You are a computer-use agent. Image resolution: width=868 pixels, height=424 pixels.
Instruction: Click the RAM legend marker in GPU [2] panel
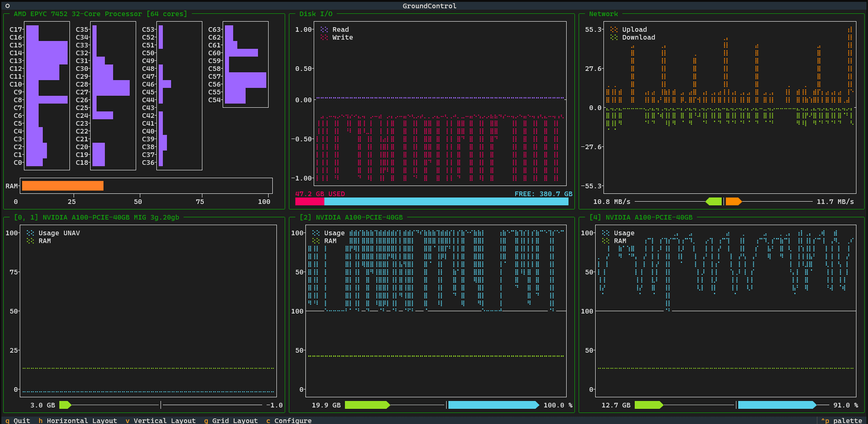tap(316, 241)
